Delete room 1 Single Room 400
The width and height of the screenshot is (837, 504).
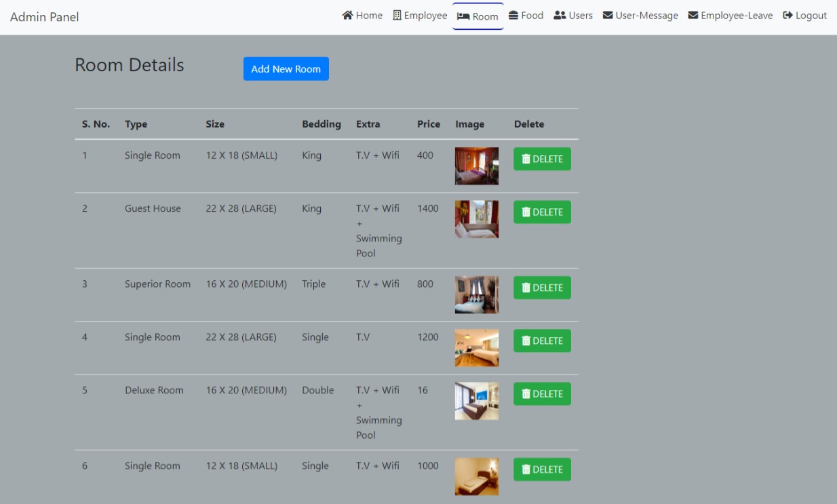coord(542,159)
